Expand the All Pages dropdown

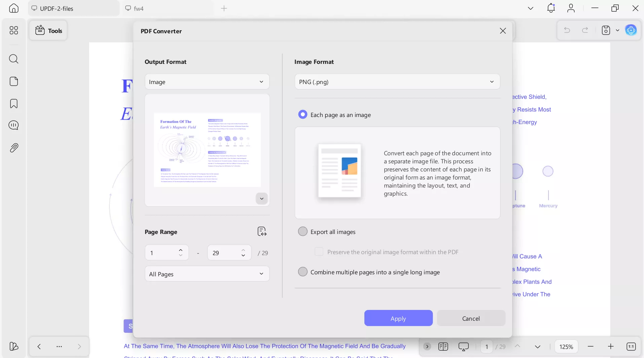click(x=207, y=274)
